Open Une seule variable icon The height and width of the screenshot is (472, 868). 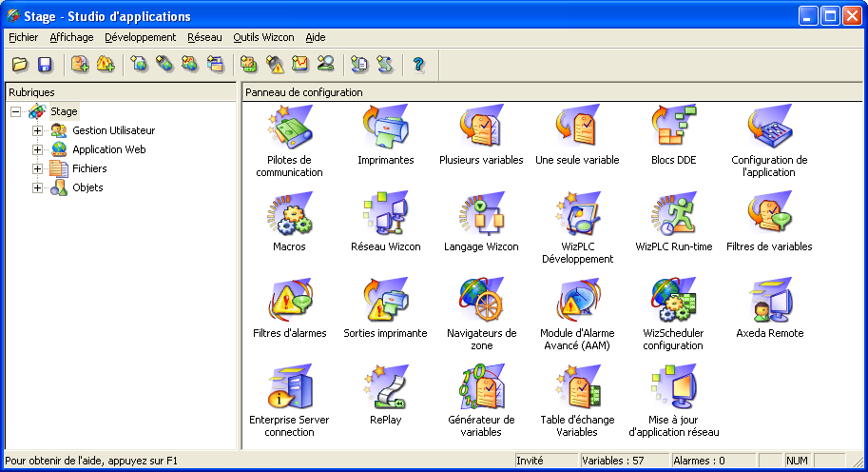577,127
